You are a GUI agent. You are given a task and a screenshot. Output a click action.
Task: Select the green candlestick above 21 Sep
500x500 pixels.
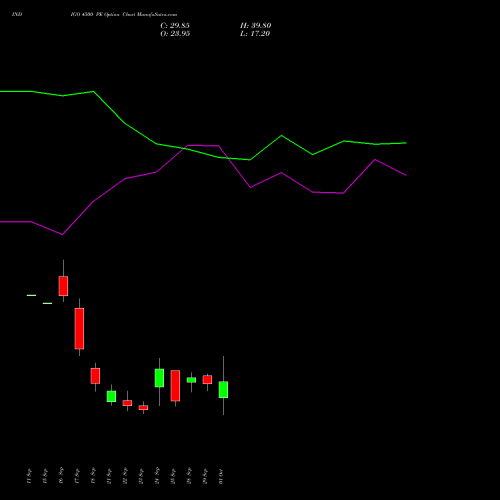coord(111,396)
